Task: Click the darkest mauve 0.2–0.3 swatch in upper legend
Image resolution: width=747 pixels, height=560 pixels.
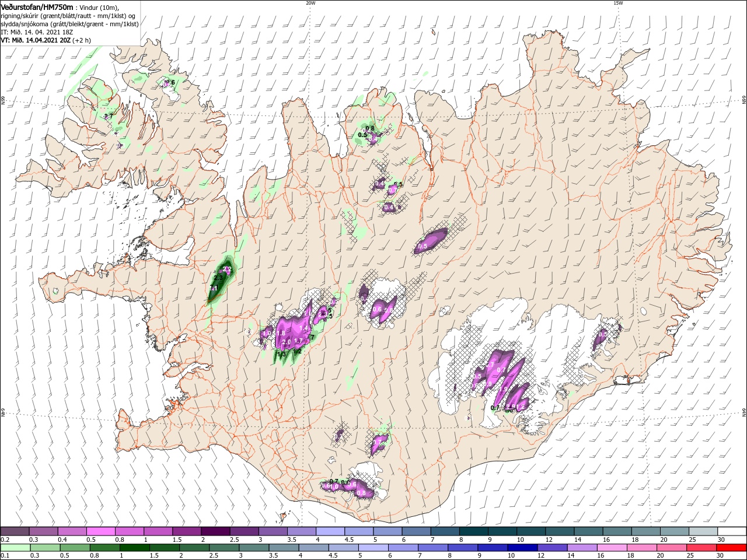Action: [15, 531]
